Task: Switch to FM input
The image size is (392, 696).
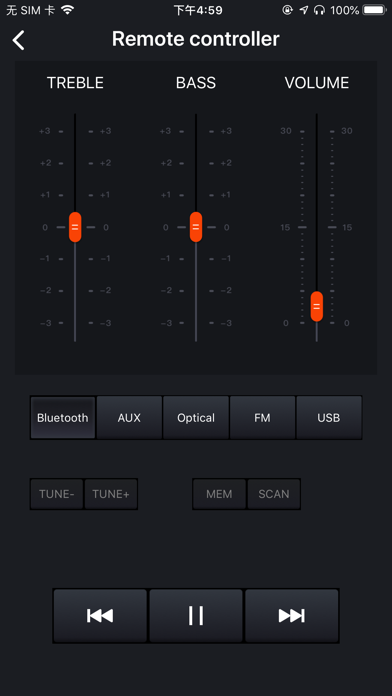Action: click(262, 418)
